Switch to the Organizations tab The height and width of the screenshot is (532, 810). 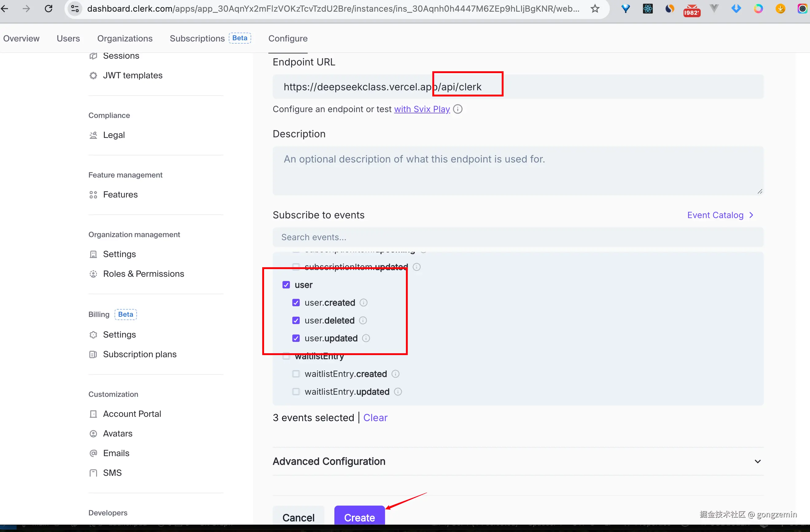click(125, 38)
